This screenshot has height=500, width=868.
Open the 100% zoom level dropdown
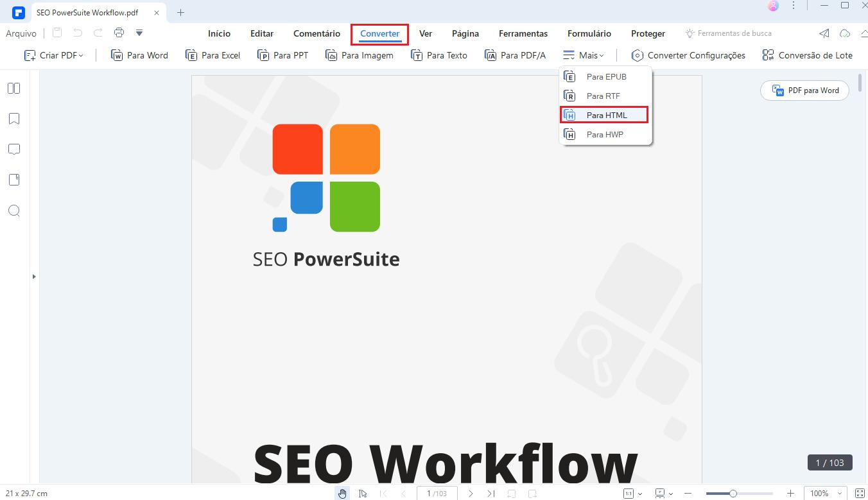point(826,494)
